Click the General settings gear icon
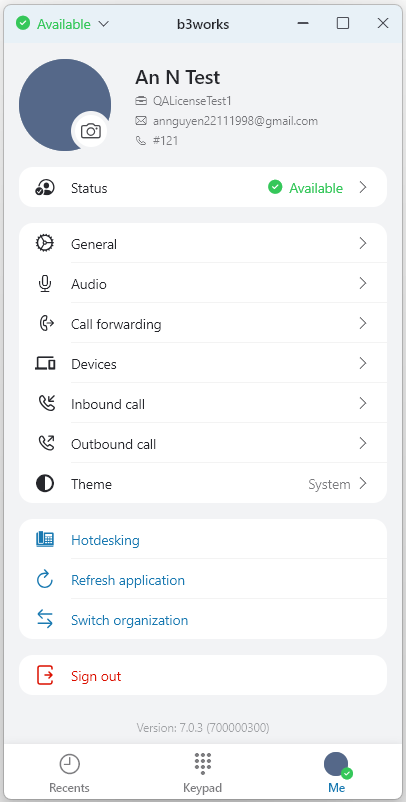Image resolution: width=406 pixels, height=802 pixels. [x=45, y=244]
